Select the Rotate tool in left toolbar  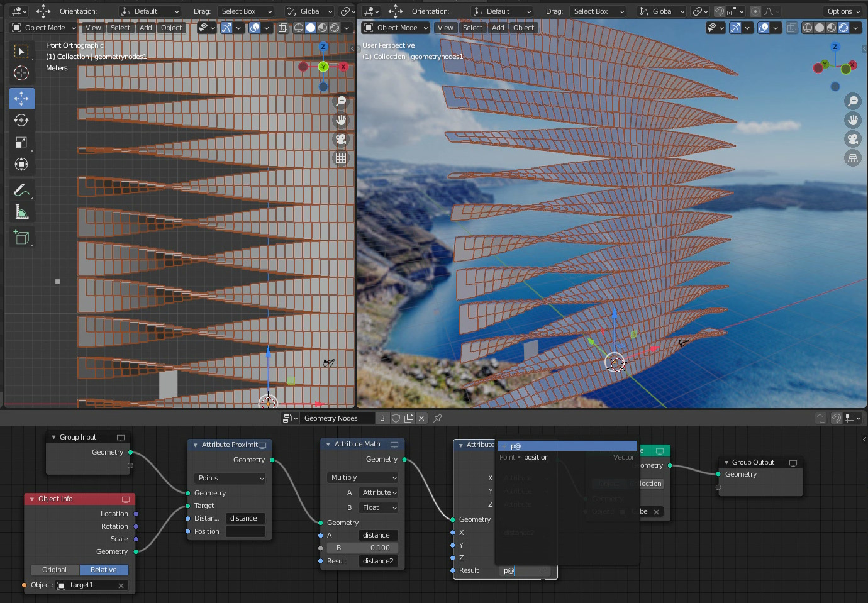21,120
